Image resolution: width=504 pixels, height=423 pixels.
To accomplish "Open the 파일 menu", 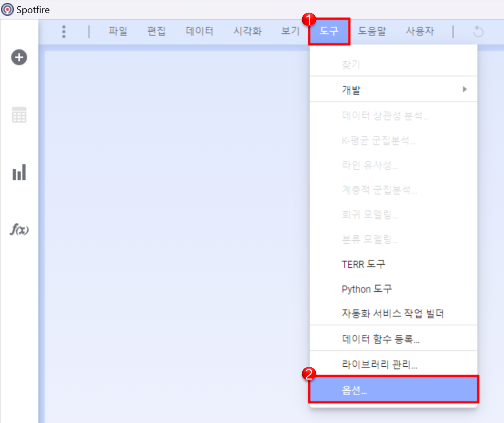I will tap(118, 31).
